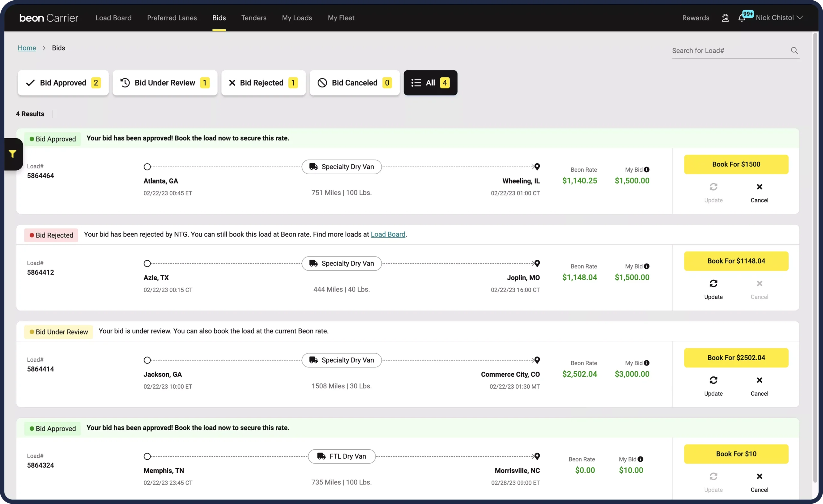This screenshot has height=504, width=823.
Task: Follow the Load Board link in rejection message
Action: coord(388,234)
